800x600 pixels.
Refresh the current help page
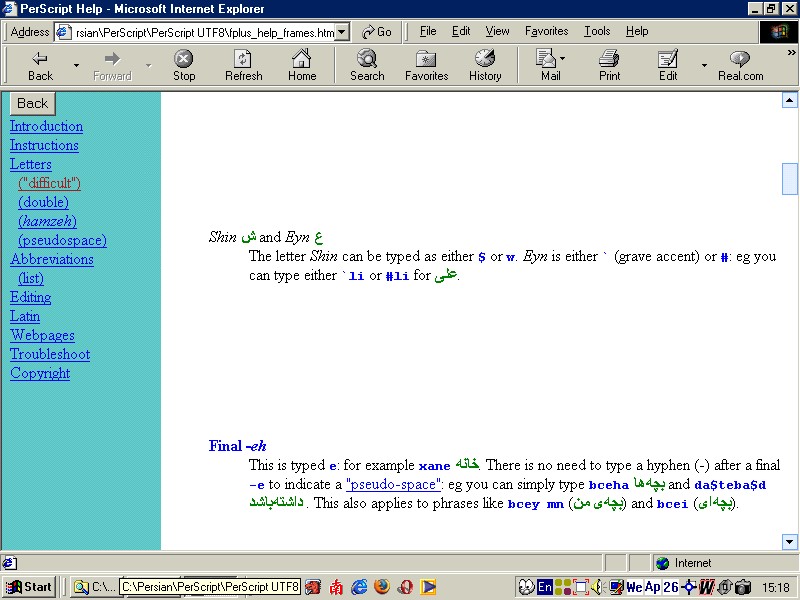(x=243, y=65)
